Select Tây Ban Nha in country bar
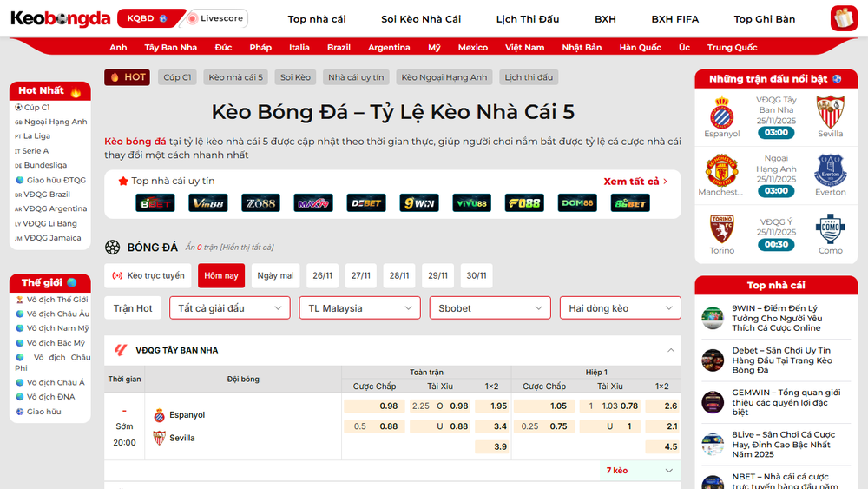The width and height of the screenshot is (868, 489). (x=170, y=47)
